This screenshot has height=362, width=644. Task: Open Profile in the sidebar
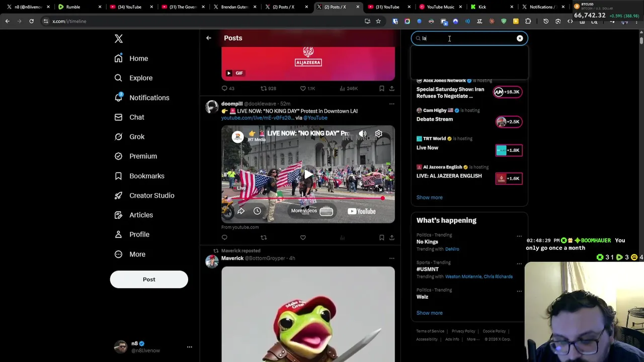[x=131, y=234]
